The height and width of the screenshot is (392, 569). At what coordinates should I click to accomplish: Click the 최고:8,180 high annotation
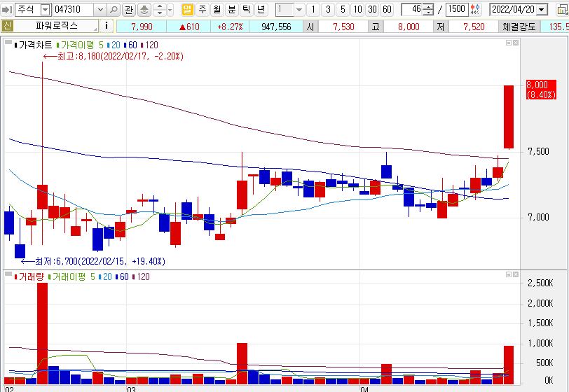(x=114, y=56)
